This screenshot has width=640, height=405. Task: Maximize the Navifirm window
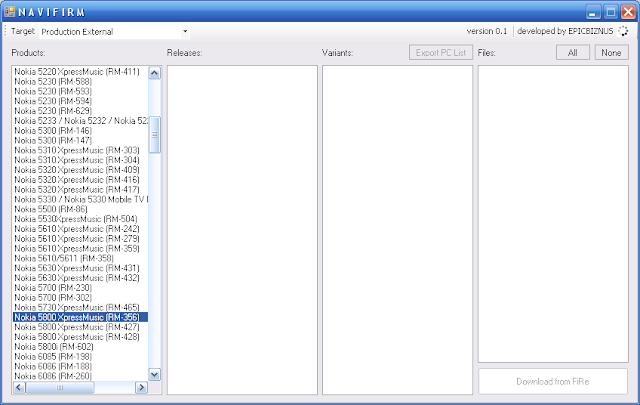[x=611, y=12]
